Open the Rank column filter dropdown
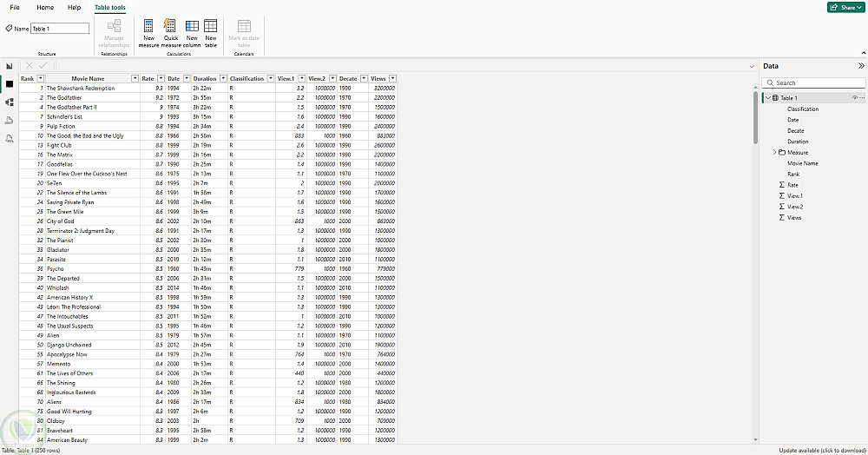868x455 pixels. [x=41, y=79]
